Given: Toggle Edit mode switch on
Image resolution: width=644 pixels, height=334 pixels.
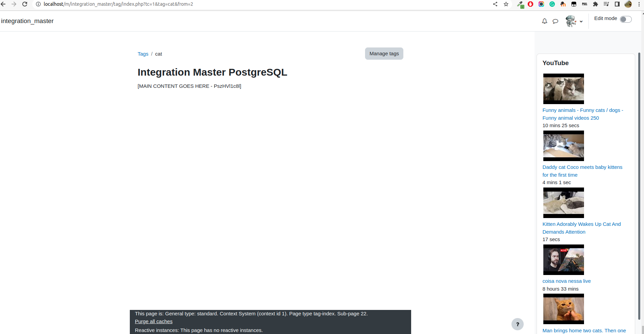Looking at the screenshot, I should [x=626, y=19].
